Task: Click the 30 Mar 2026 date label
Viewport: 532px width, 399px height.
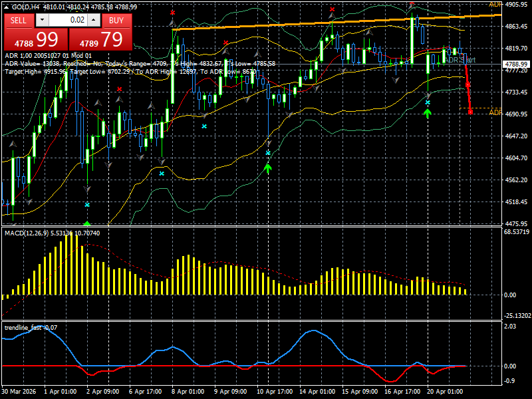Action: pos(19,391)
